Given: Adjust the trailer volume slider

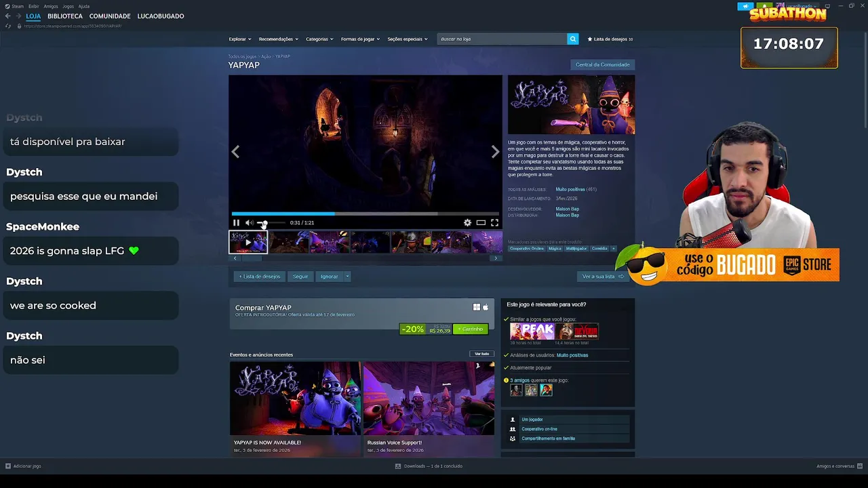Looking at the screenshot, I should point(271,223).
